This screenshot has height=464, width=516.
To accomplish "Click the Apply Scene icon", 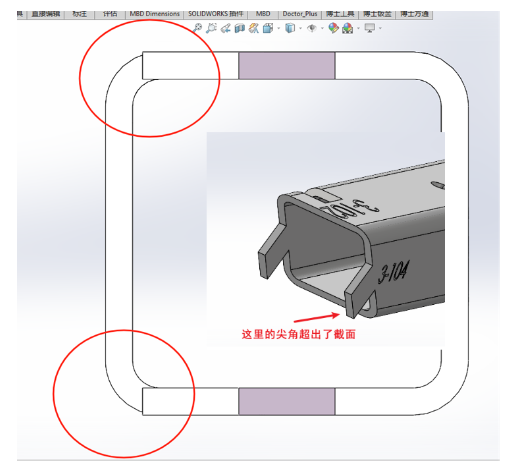I will 348,28.
